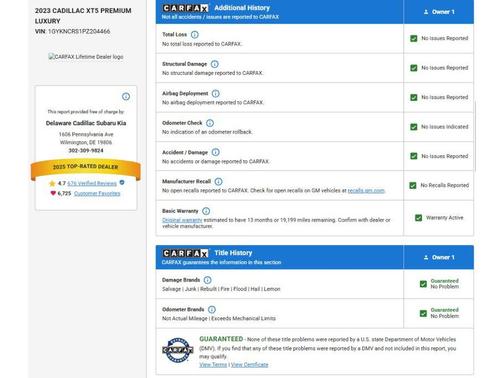Click the pink heart favorites icon
The height and width of the screenshot is (378, 504).
tap(53, 193)
